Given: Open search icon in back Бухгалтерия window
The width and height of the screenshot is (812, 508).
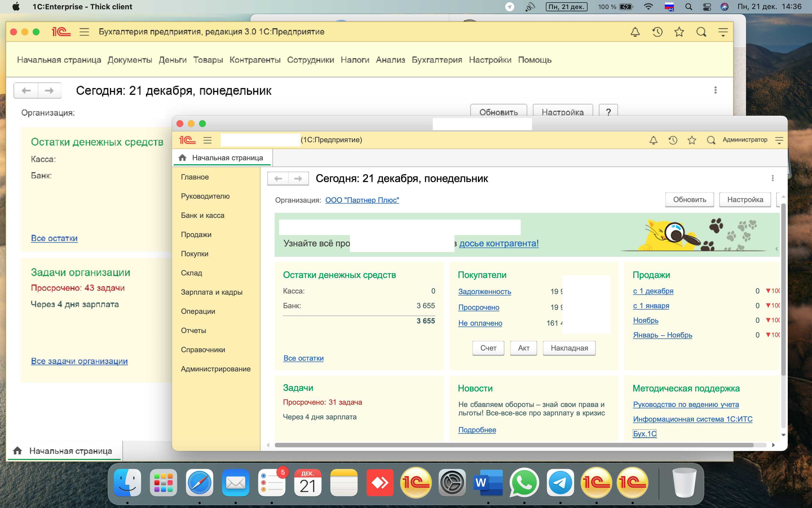Looking at the screenshot, I should [701, 32].
